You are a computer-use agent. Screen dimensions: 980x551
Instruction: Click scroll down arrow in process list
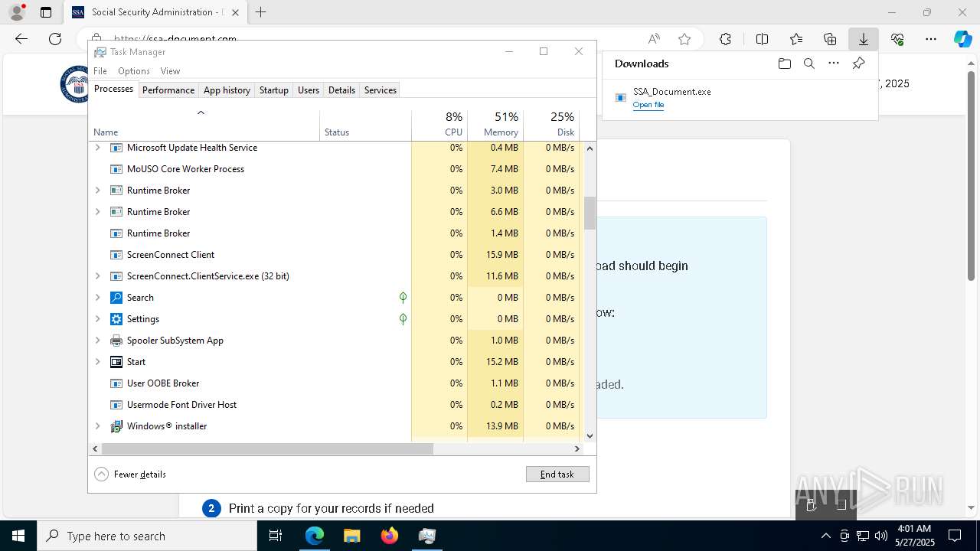pos(590,435)
